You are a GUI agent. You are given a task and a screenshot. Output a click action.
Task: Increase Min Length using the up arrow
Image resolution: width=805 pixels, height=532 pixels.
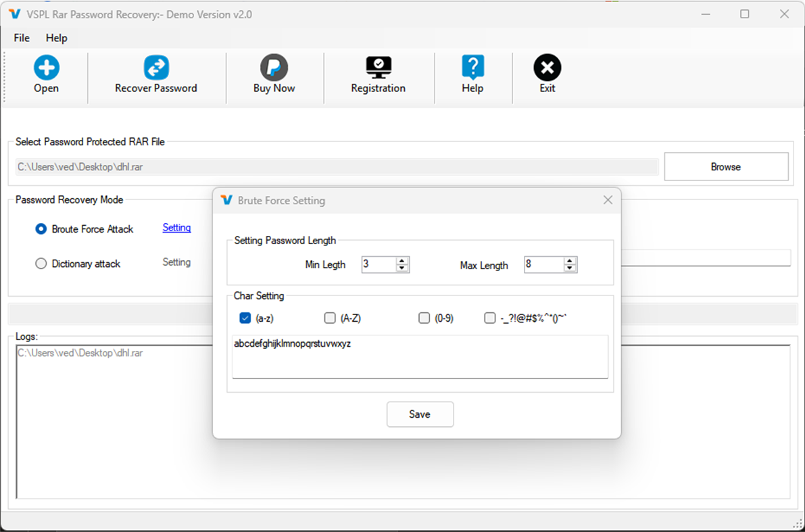coord(404,261)
